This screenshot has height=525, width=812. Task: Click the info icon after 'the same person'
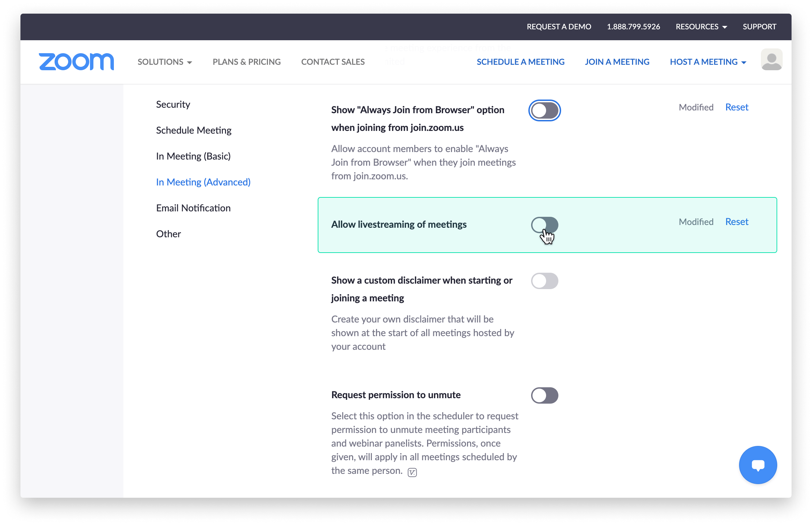point(412,472)
